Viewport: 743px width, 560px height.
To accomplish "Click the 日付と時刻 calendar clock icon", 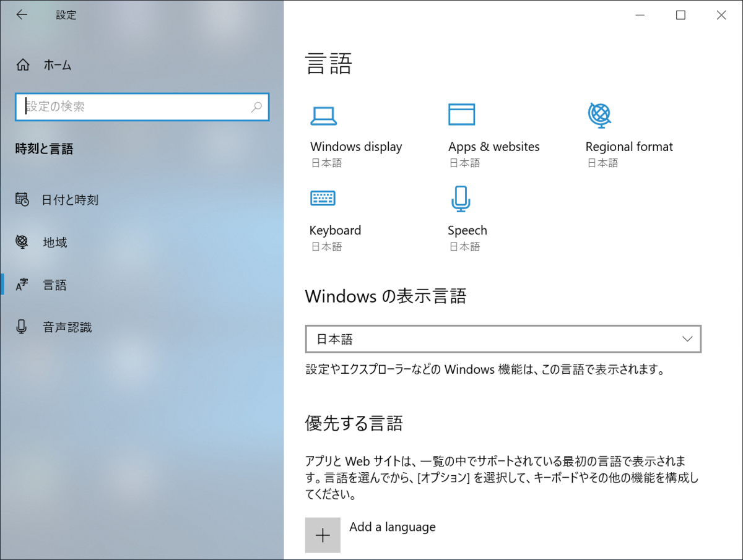I will [22, 199].
